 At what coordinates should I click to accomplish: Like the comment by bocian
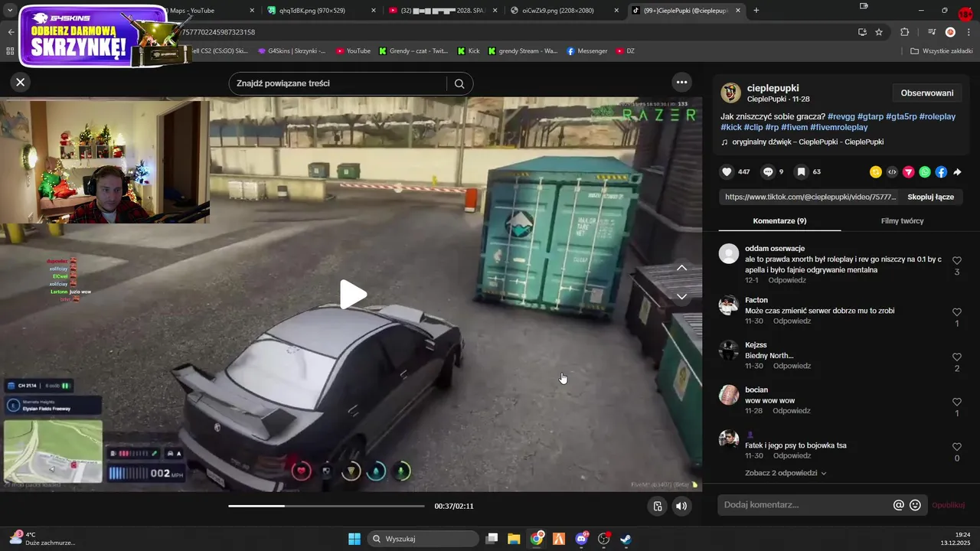956,402
